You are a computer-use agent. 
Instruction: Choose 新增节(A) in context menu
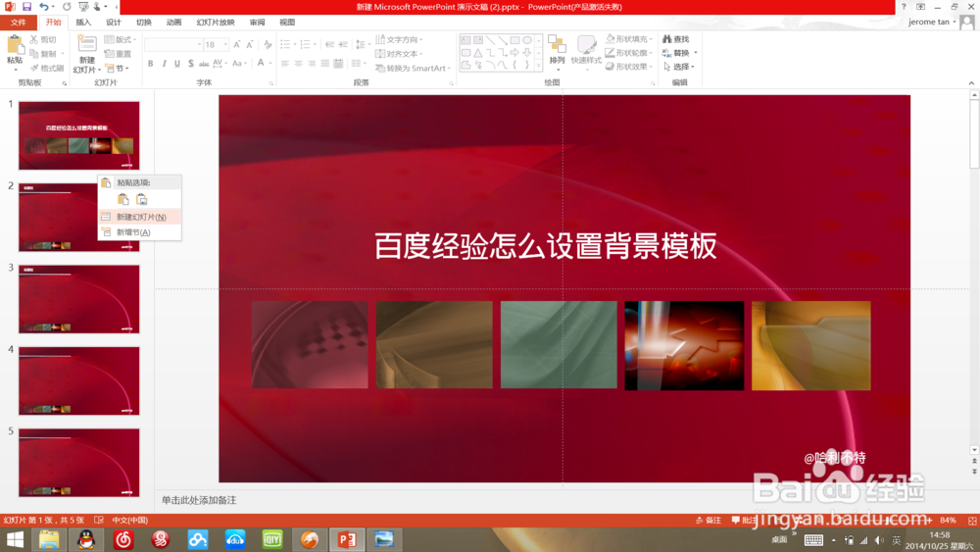click(140, 232)
